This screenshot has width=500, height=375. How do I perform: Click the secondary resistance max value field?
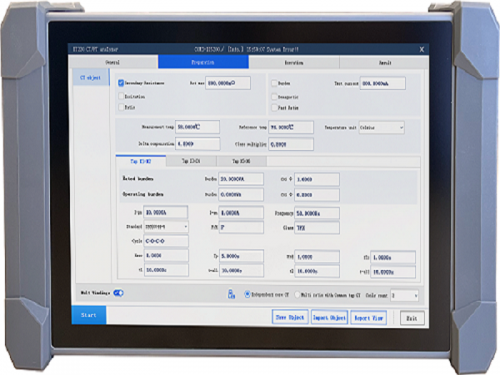coord(228,83)
